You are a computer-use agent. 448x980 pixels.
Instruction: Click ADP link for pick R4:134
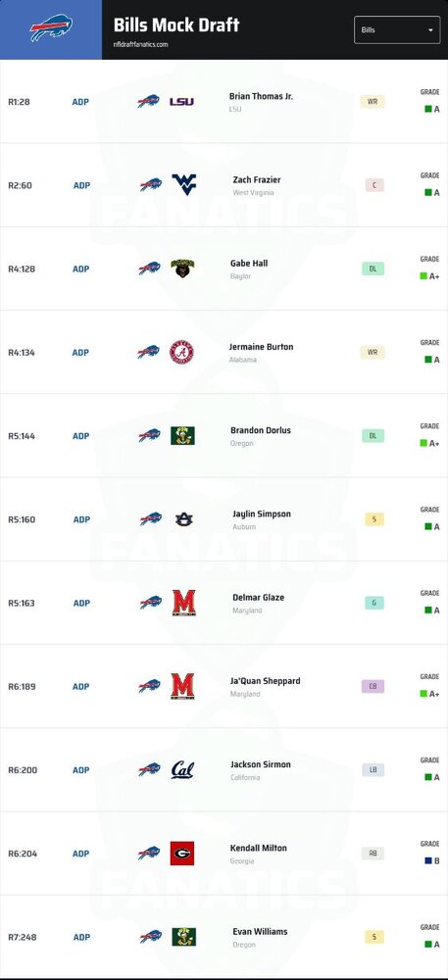coord(80,353)
